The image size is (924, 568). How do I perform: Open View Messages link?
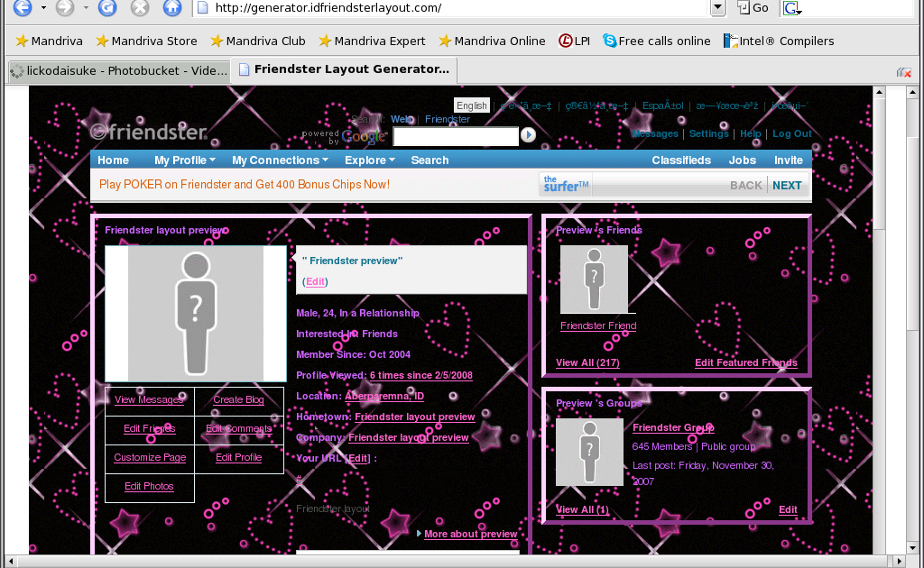point(149,399)
